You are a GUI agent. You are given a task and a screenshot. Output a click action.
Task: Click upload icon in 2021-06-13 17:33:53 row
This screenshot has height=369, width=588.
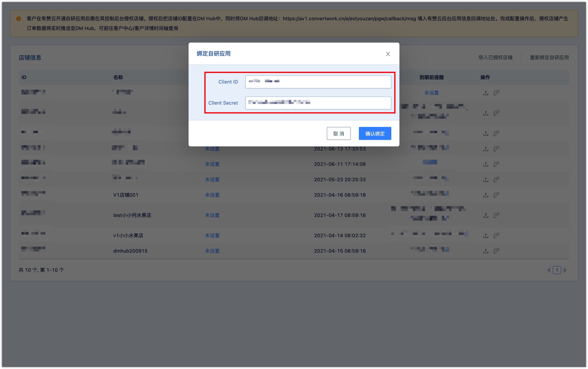pos(486,149)
